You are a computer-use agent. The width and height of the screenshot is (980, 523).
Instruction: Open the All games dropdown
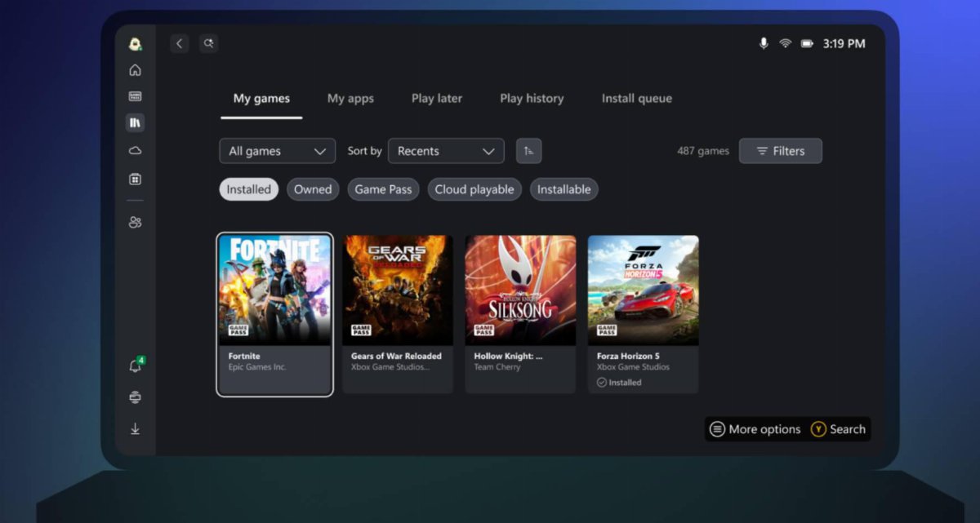(x=277, y=150)
